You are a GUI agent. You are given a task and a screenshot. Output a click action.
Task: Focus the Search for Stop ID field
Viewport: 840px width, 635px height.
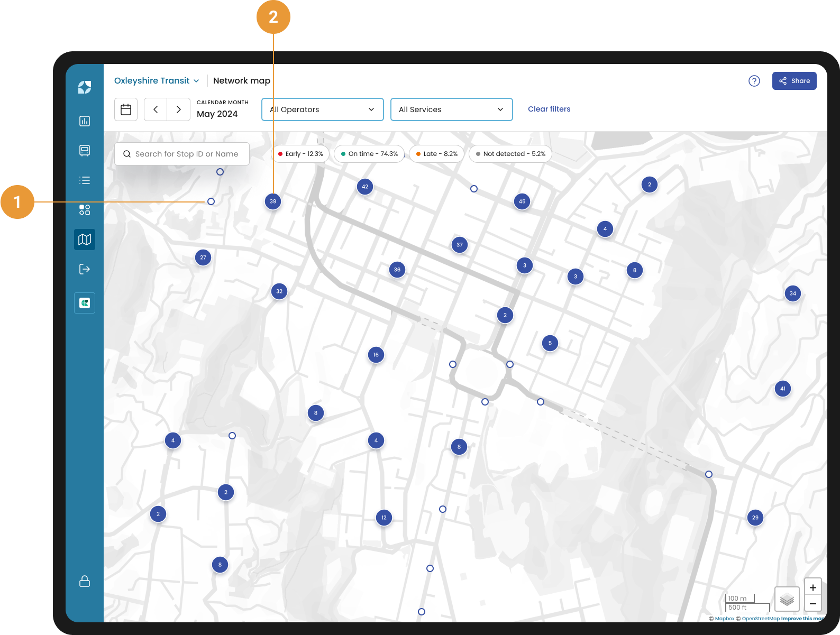coord(182,154)
